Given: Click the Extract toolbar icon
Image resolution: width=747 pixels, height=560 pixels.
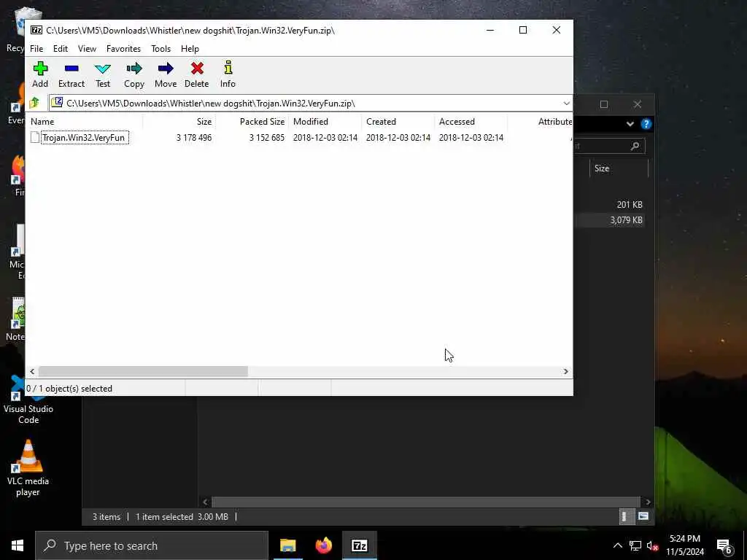Looking at the screenshot, I should (x=71, y=69).
